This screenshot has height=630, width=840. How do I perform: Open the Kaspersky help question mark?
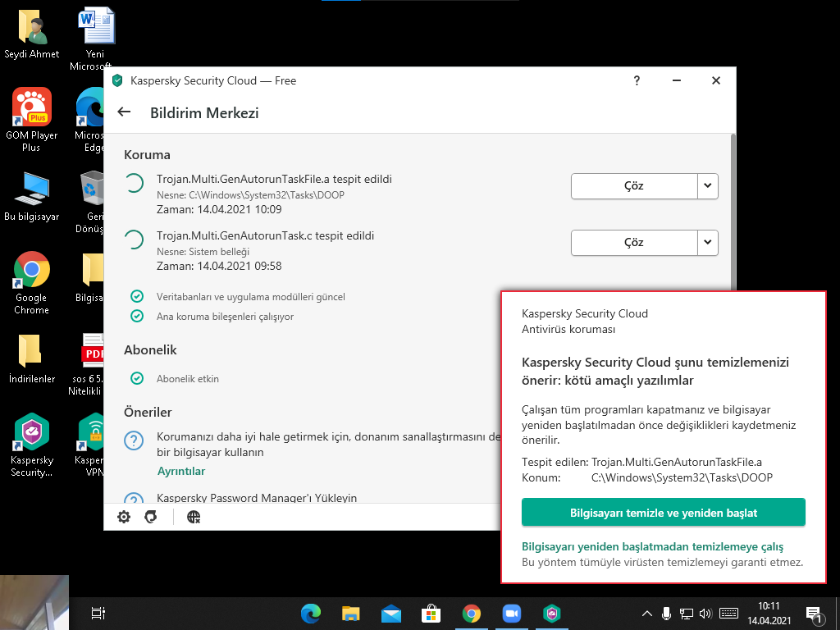point(637,81)
